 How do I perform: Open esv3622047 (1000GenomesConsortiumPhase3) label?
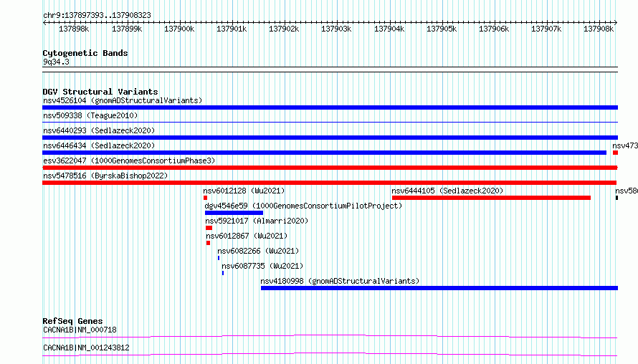pyautogui.click(x=129, y=161)
